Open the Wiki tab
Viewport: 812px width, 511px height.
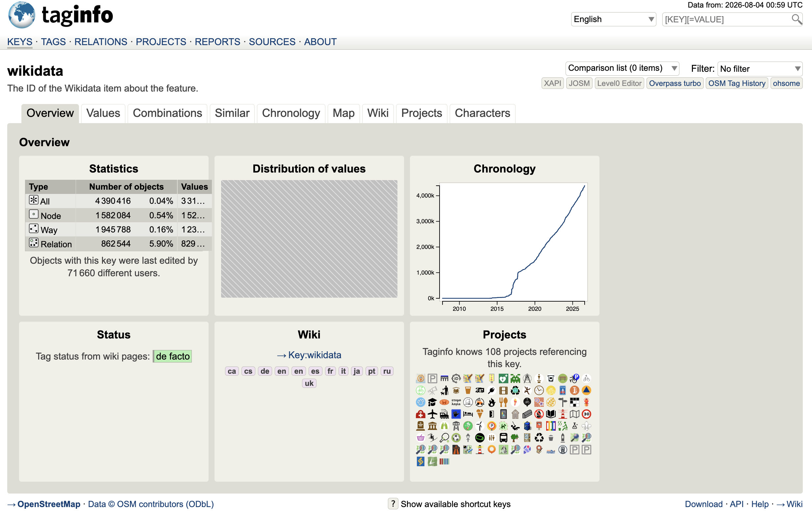(x=378, y=113)
